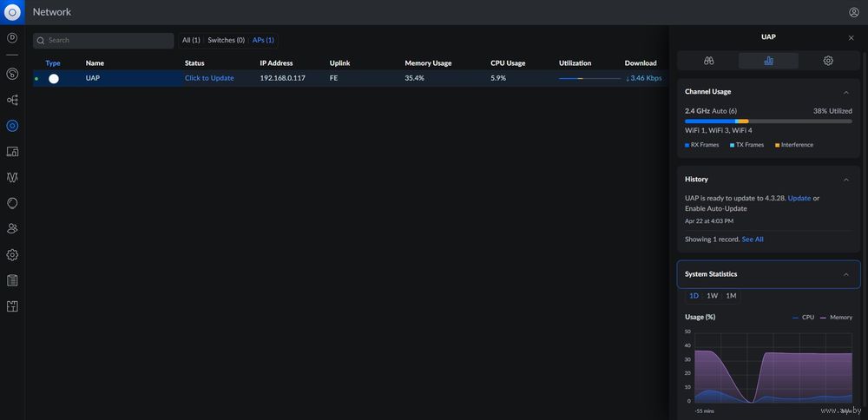Image resolution: width=868 pixels, height=420 pixels.
Task: Collapse the History section
Action: point(846,180)
